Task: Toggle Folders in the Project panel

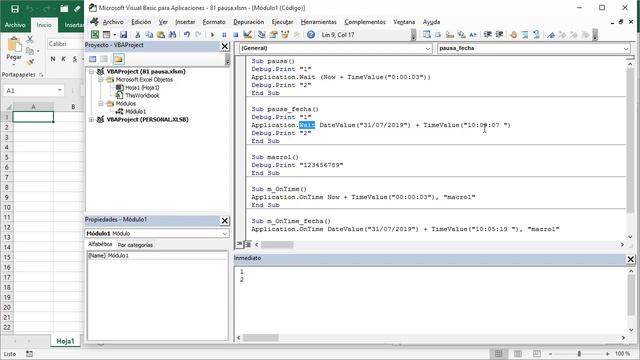Action: pyautogui.click(x=118, y=59)
